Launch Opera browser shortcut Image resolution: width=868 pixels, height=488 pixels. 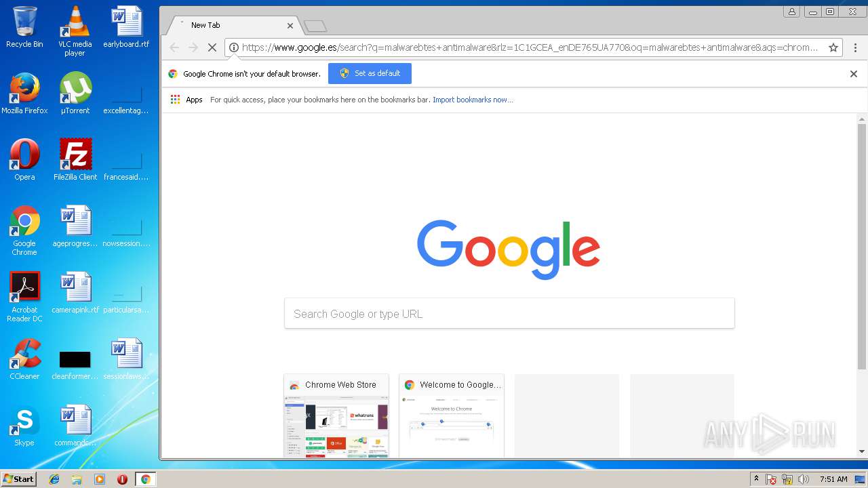[24, 160]
